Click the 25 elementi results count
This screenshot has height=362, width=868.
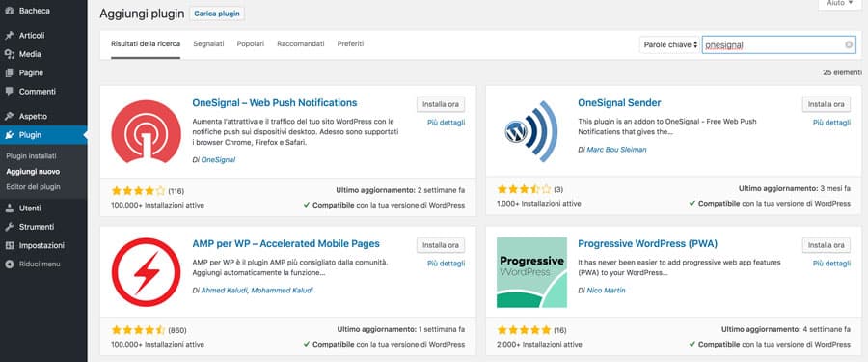[x=842, y=72]
